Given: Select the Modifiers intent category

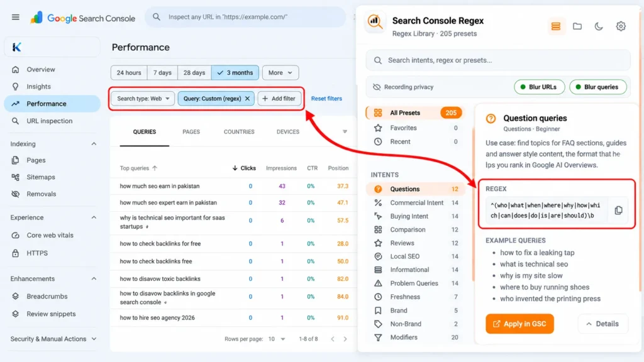Looking at the screenshot, I should [415, 337].
